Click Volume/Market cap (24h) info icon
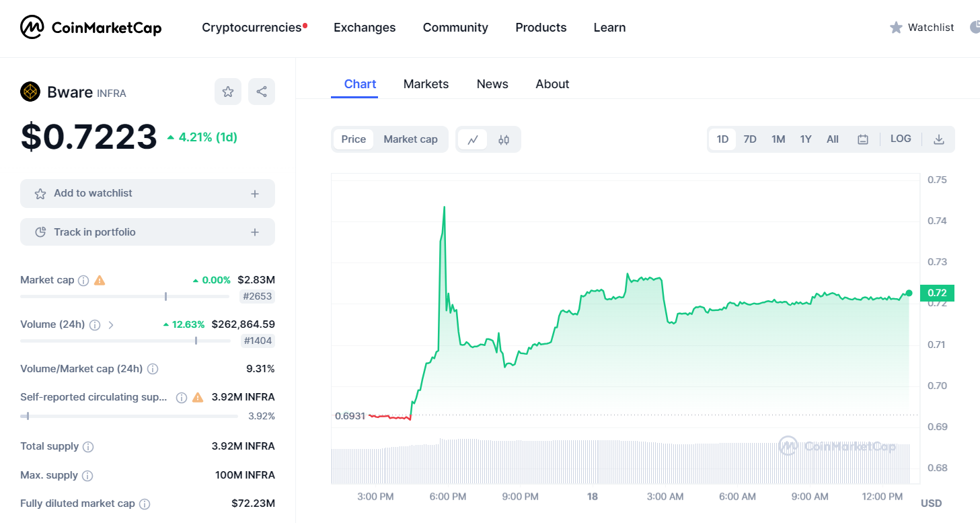980x523 pixels. 153,369
